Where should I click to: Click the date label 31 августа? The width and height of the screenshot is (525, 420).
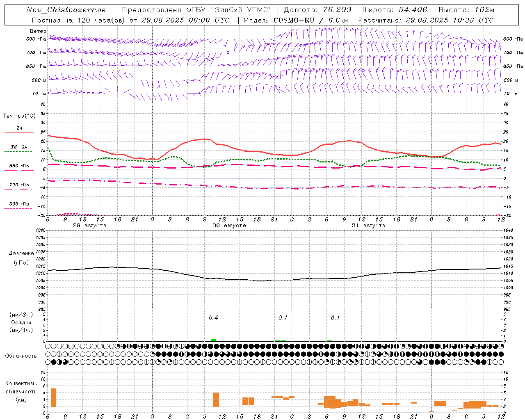[x=369, y=226]
